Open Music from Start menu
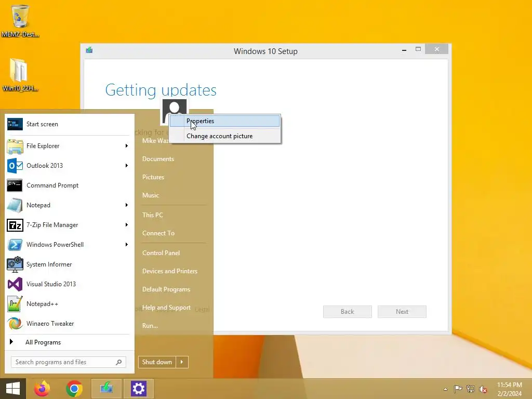The width and height of the screenshot is (532, 399). (151, 195)
